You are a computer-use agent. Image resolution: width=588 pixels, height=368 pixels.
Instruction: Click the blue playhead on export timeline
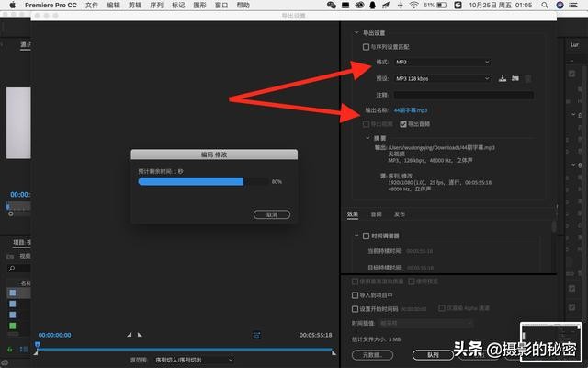point(37,344)
